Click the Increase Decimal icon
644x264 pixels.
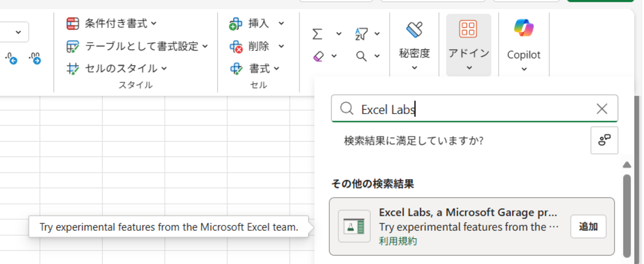[x=11, y=59]
